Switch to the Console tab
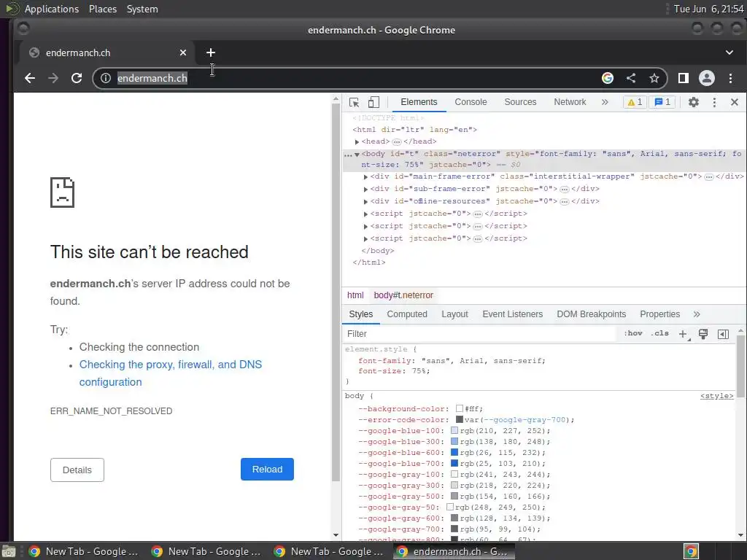The width and height of the screenshot is (747, 560). point(471,102)
